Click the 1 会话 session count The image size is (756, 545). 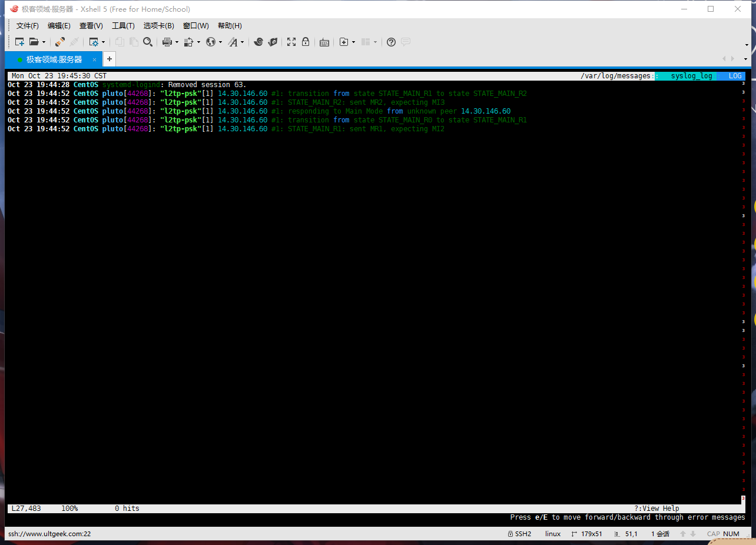660,534
